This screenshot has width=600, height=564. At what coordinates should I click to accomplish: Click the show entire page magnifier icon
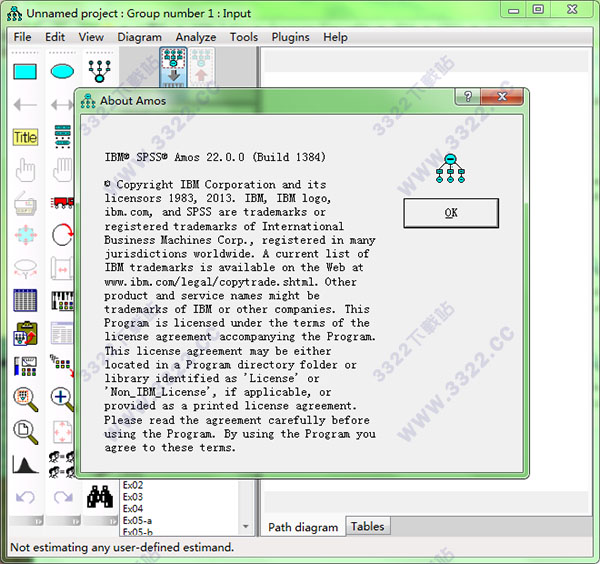point(26,432)
